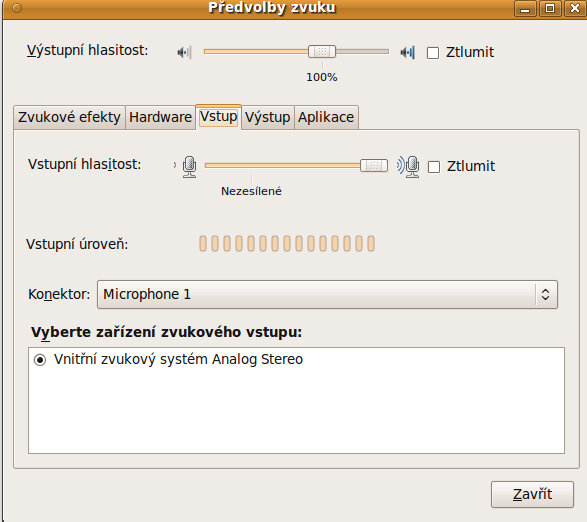587x522 pixels.
Task: Switch to the Zvukové efekty tab
Action: pos(69,117)
